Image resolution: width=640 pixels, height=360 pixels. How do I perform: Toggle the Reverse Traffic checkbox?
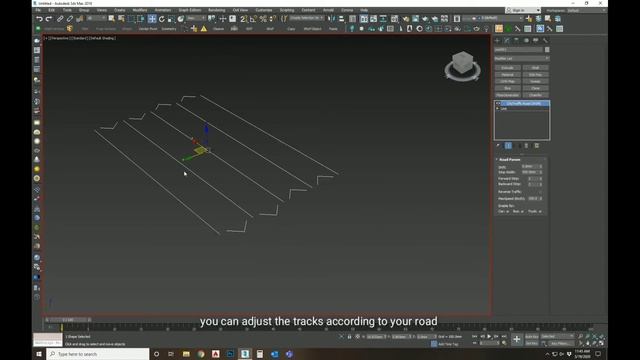coord(541,191)
